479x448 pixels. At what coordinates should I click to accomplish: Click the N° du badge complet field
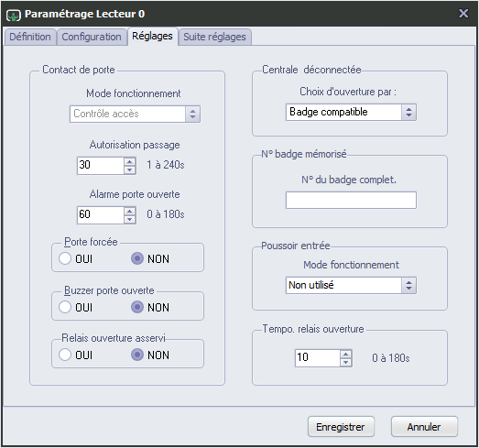coord(351,200)
